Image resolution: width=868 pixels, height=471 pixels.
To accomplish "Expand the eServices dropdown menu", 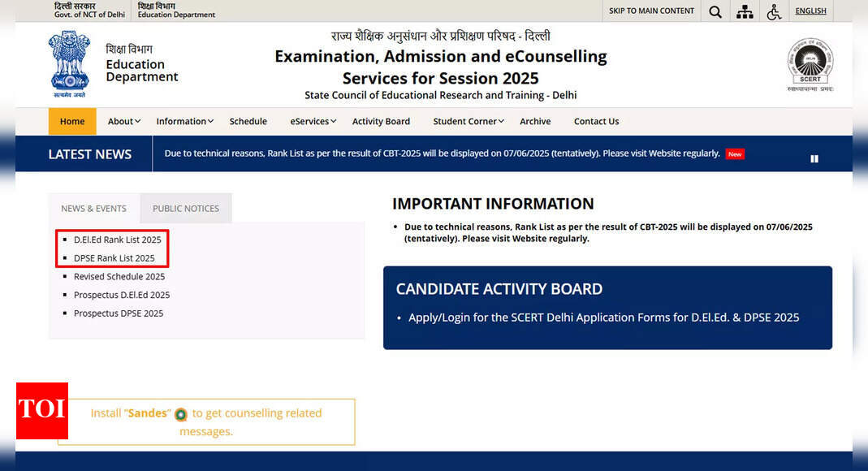I will coord(313,121).
